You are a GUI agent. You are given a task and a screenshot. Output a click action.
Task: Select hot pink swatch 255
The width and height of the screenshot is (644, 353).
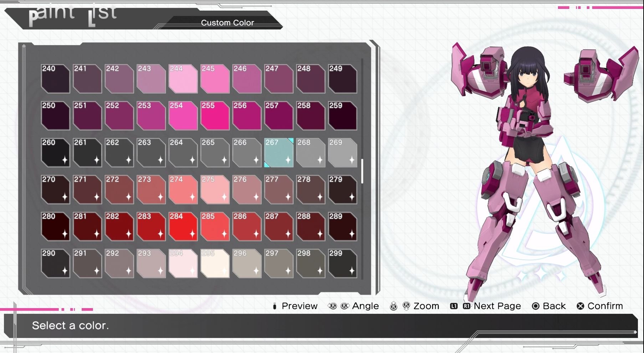(215, 116)
